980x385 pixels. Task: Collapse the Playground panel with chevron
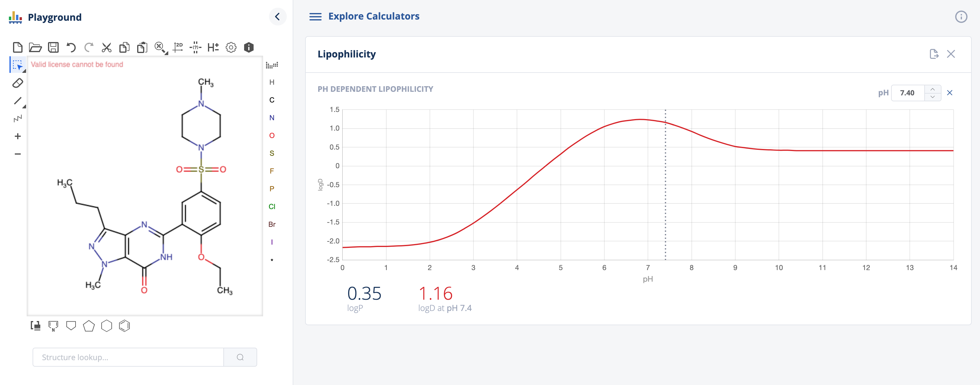pos(277,16)
